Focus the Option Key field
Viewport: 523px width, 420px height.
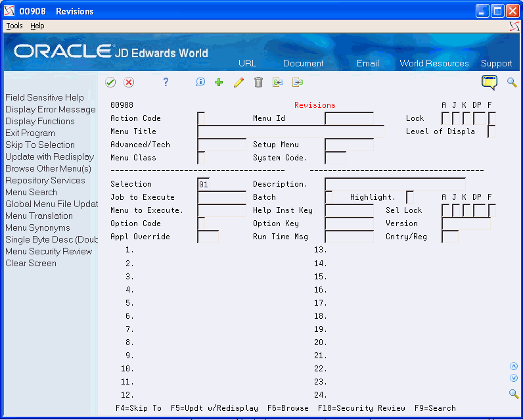tap(349, 223)
